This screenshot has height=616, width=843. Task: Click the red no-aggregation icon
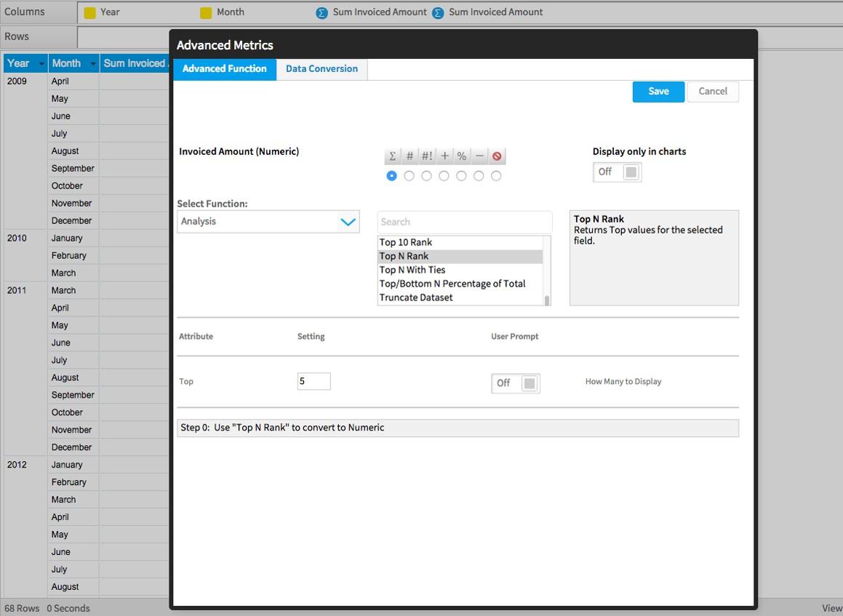click(x=497, y=156)
